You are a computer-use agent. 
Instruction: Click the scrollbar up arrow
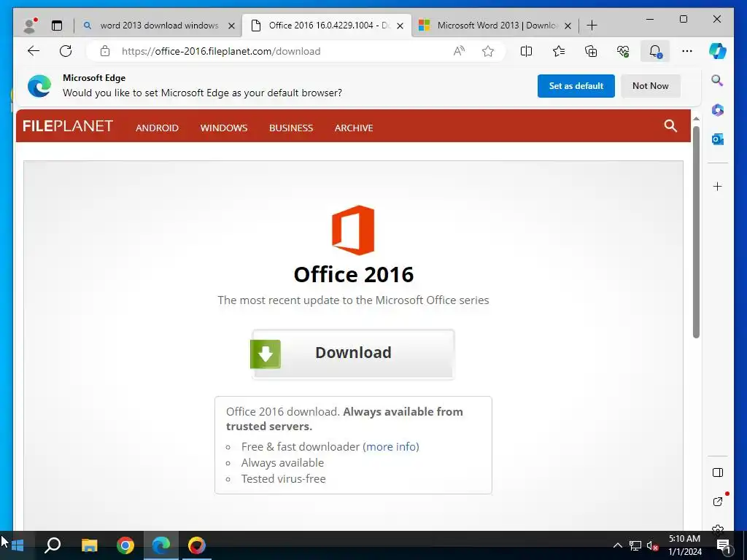click(696, 118)
